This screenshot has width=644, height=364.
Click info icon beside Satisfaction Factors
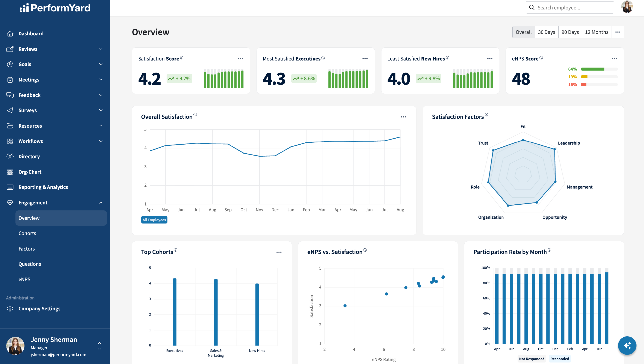486,115
